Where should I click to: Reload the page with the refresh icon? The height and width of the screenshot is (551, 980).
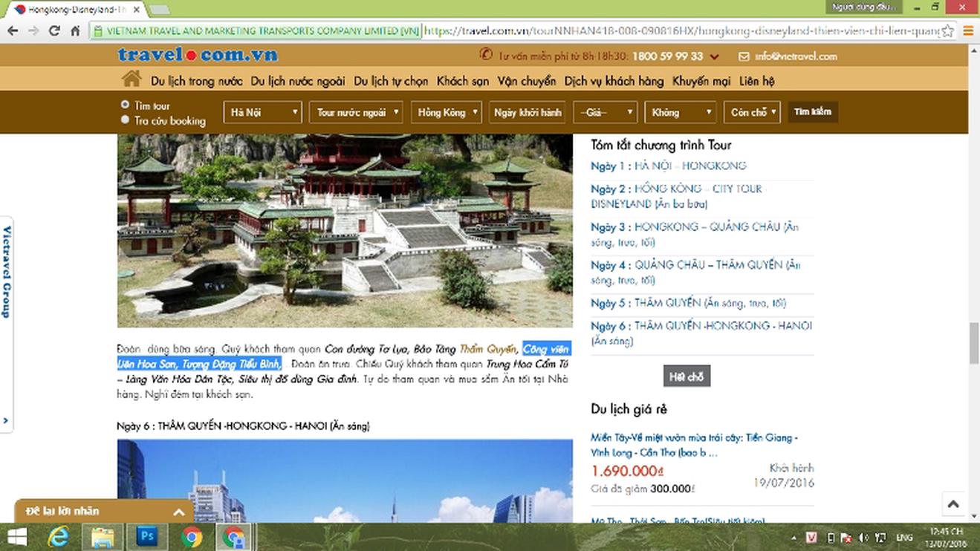(x=54, y=31)
